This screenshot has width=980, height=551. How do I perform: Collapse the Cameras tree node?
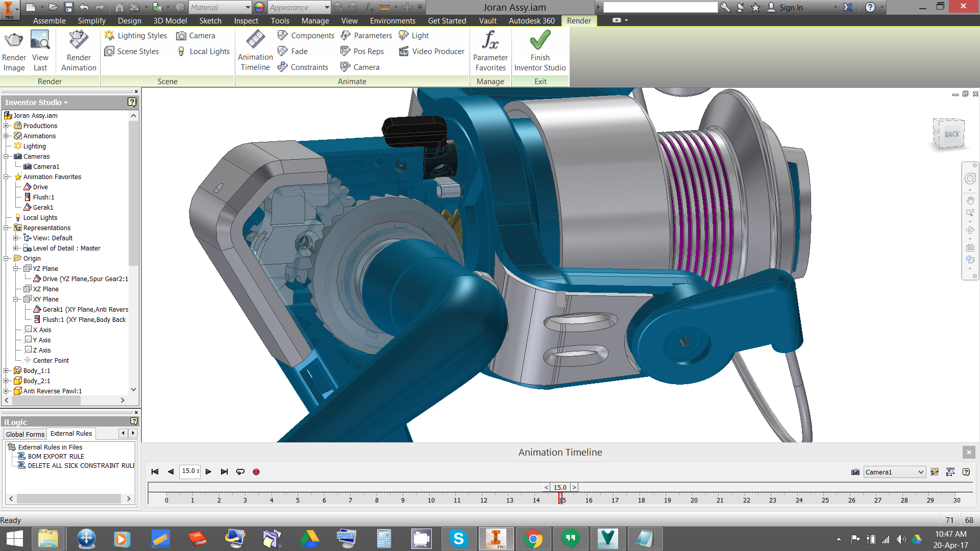[x=6, y=157]
